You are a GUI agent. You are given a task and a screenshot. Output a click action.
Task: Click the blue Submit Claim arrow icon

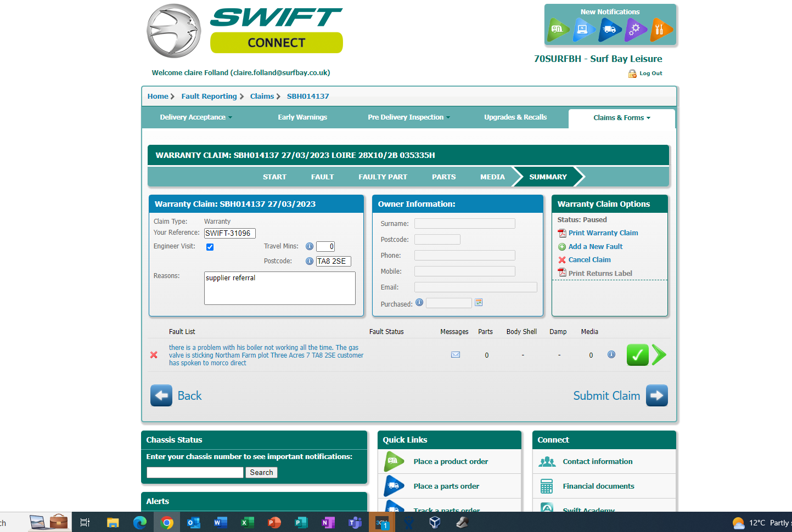point(657,395)
